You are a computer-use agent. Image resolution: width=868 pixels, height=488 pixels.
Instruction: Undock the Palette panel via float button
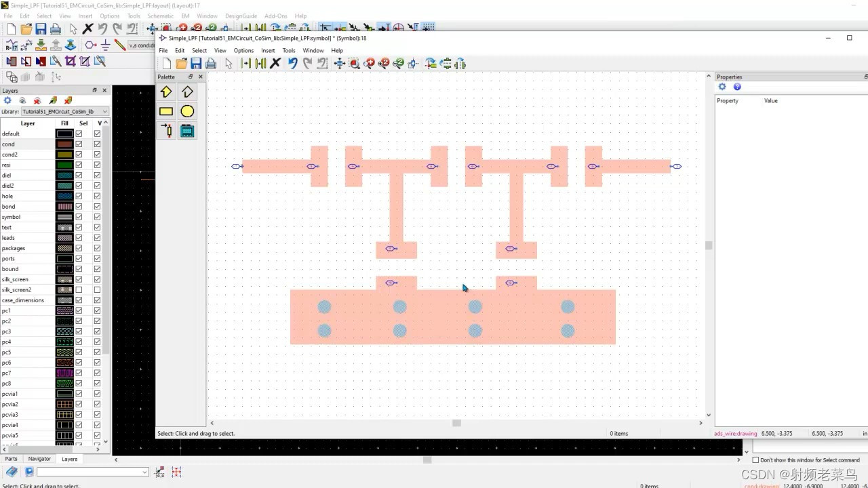(x=191, y=77)
